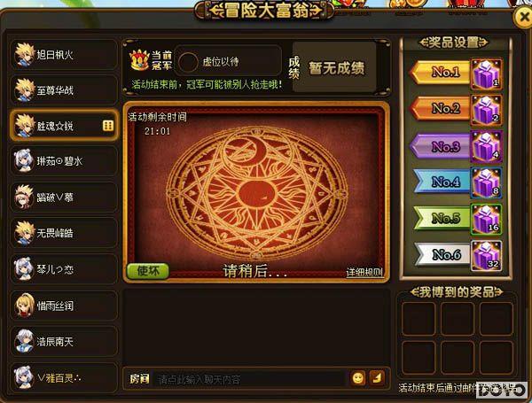The height and width of the screenshot is (403, 532).
Task: Close the 冒险大富翁 window
Action: tap(523, 17)
